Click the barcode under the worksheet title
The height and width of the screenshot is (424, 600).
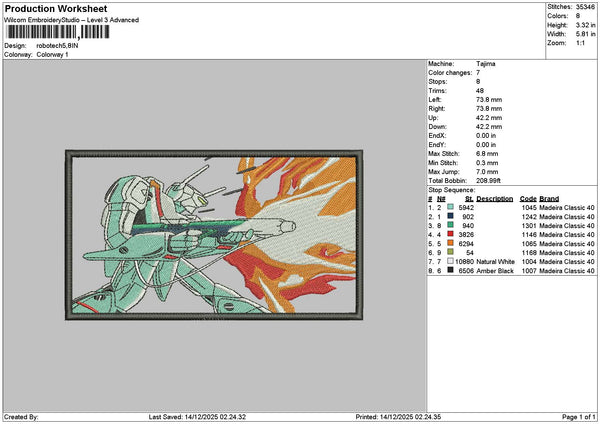tap(55, 31)
